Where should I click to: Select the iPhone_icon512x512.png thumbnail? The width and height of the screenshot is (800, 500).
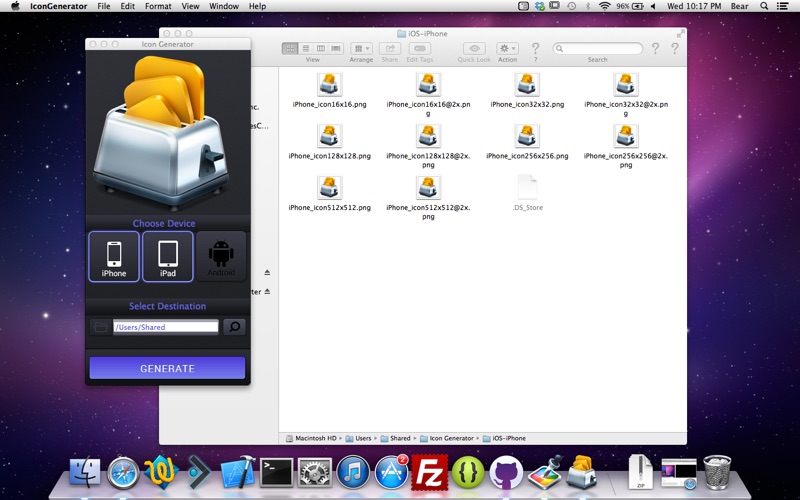coord(330,187)
